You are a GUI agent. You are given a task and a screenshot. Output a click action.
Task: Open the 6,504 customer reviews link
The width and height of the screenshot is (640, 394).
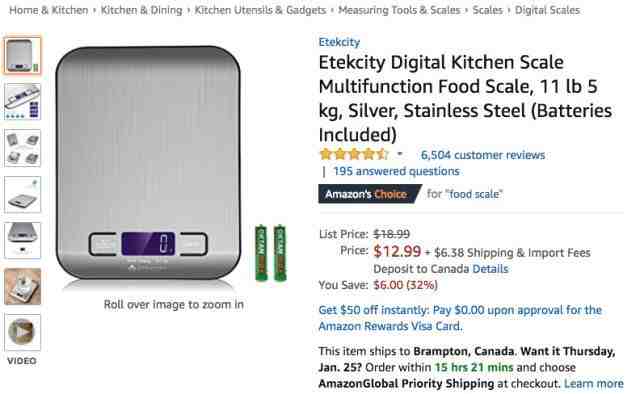click(483, 155)
